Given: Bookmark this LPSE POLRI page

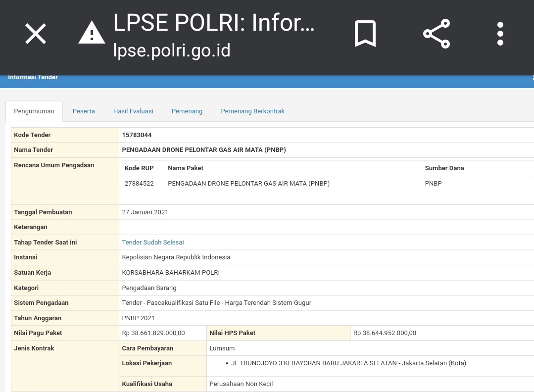Looking at the screenshot, I should 365,33.
